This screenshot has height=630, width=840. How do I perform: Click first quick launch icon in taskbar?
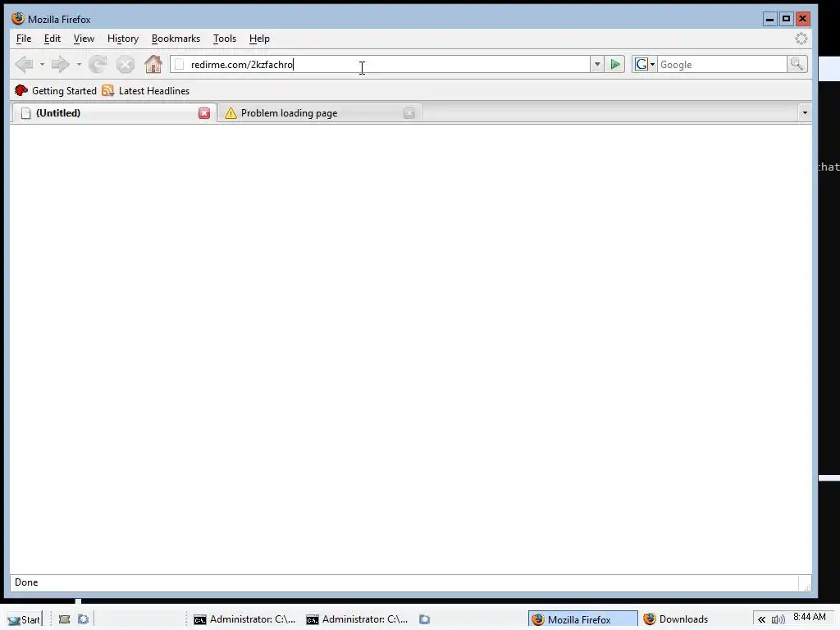coord(64,619)
